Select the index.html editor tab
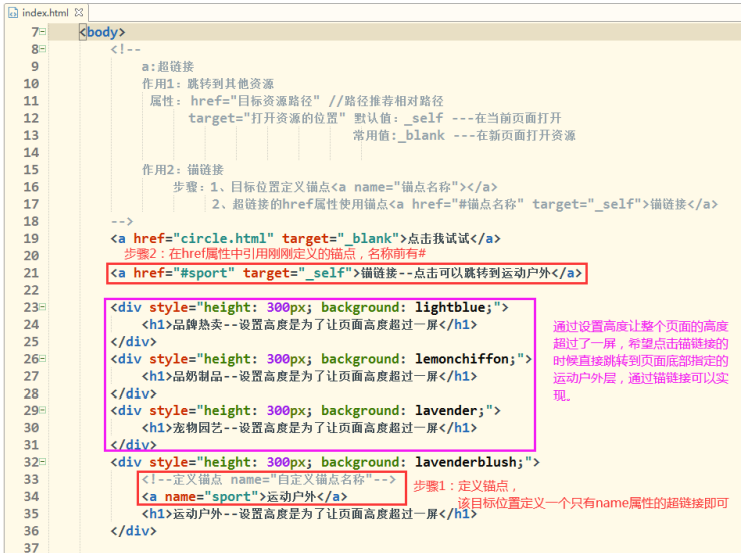Viewport: 742px width, 553px height. 46,13
